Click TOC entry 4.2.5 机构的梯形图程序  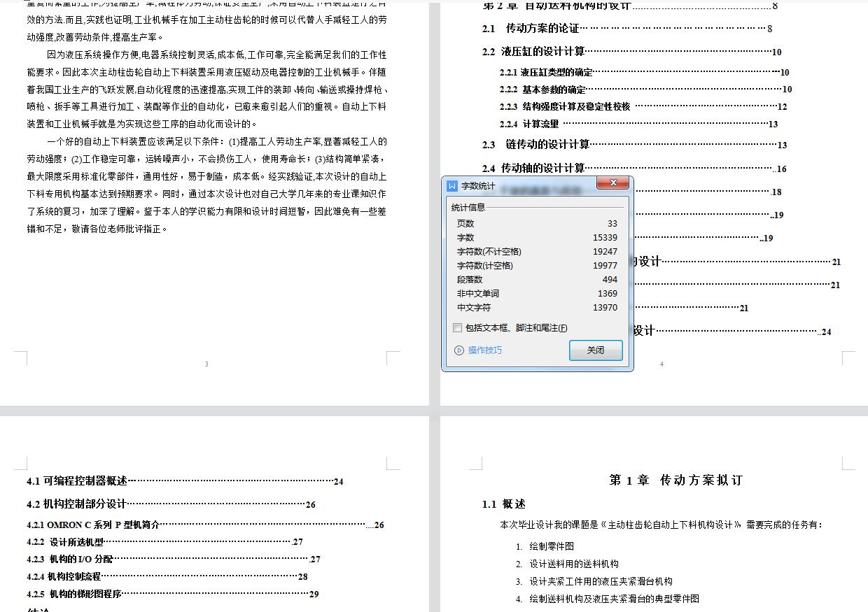pyautogui.click(x=173, y=595)
